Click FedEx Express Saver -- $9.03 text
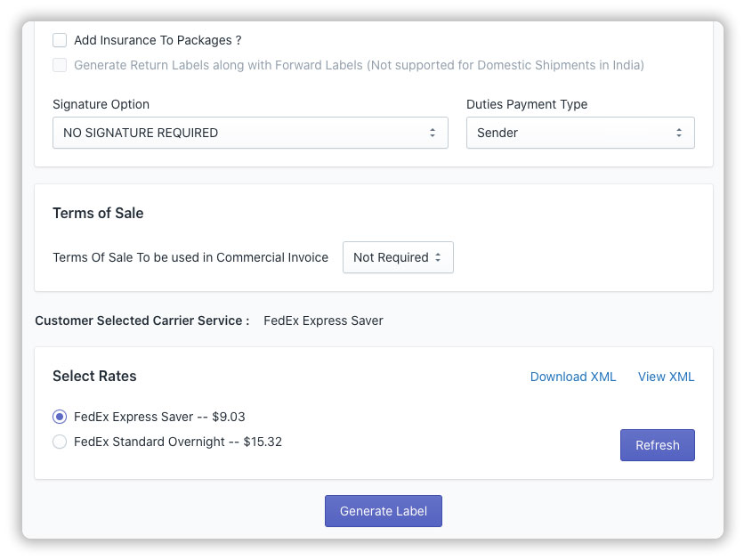Viewport: 744px width, 560px height. click(159, 417)
